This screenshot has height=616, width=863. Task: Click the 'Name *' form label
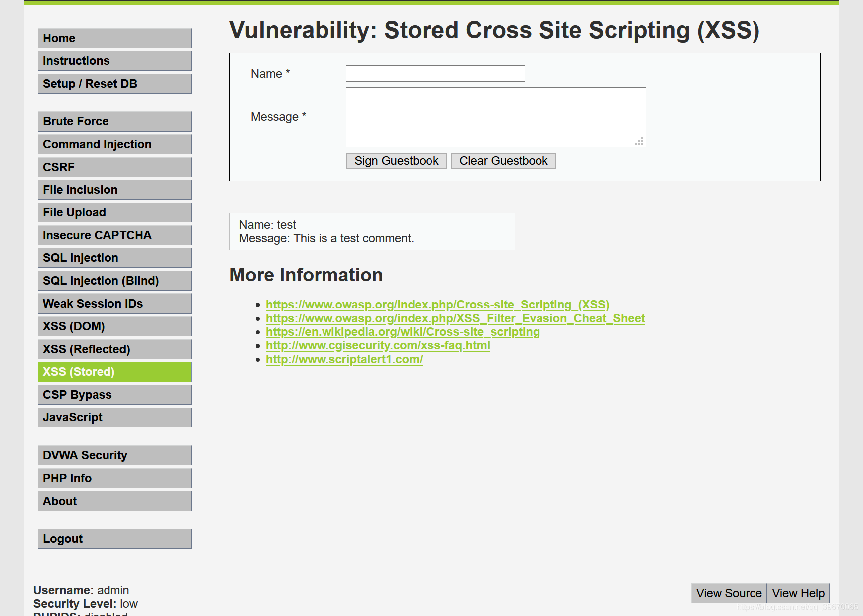pos(270,74)
